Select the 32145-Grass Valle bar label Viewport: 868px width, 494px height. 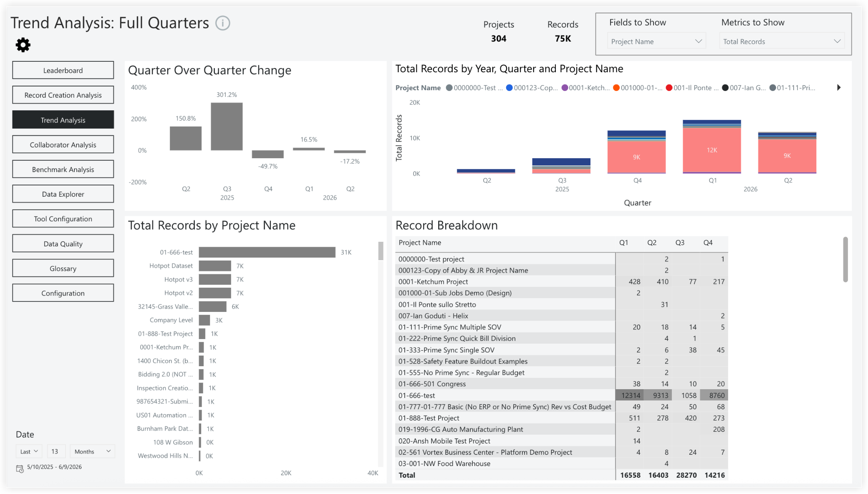click(165, 307)
